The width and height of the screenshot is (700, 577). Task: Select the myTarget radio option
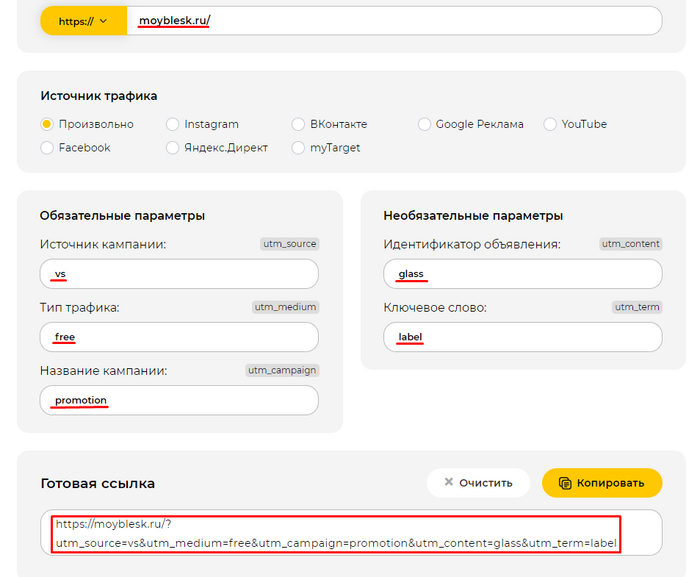click(299, 147)
